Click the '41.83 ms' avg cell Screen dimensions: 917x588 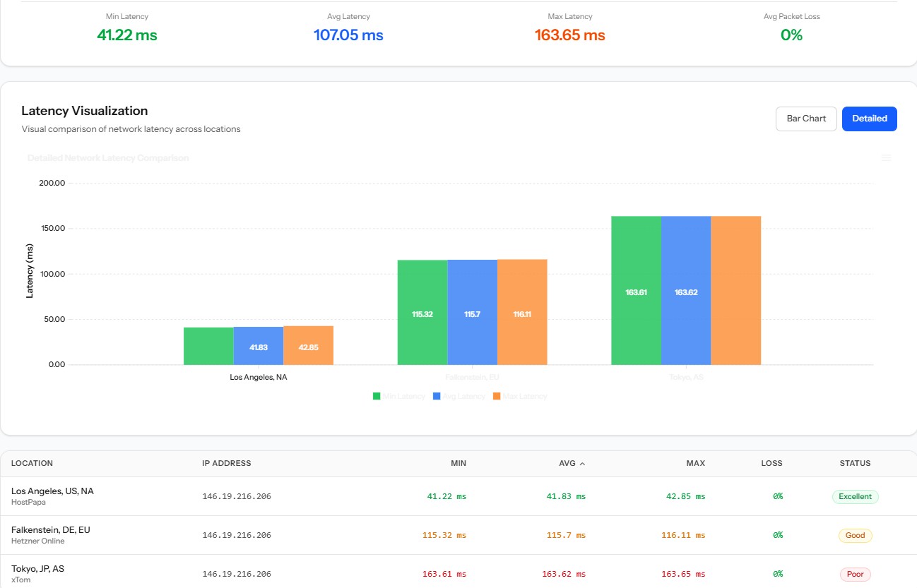click(x=566, y=496)
